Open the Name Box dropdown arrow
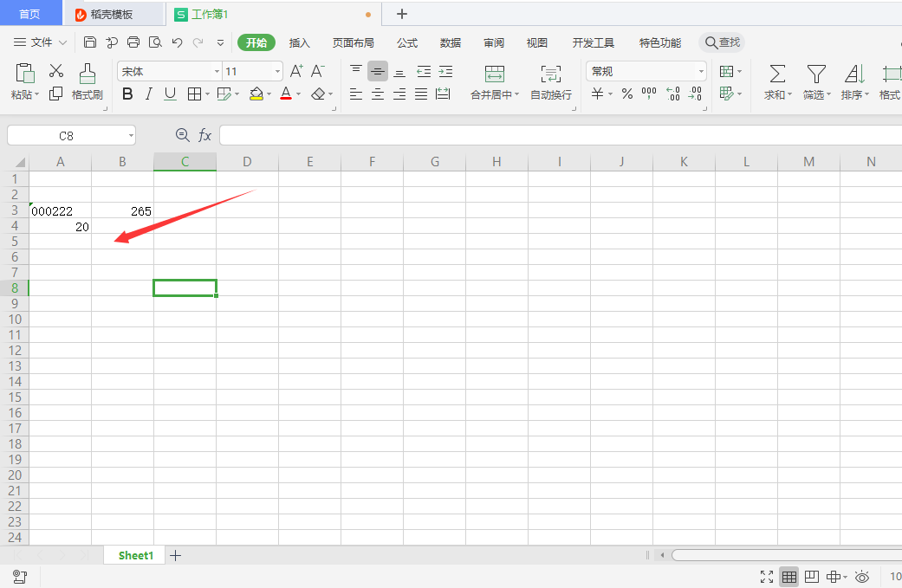The width and height of the screenshot is (902, 588). point(130,135)
